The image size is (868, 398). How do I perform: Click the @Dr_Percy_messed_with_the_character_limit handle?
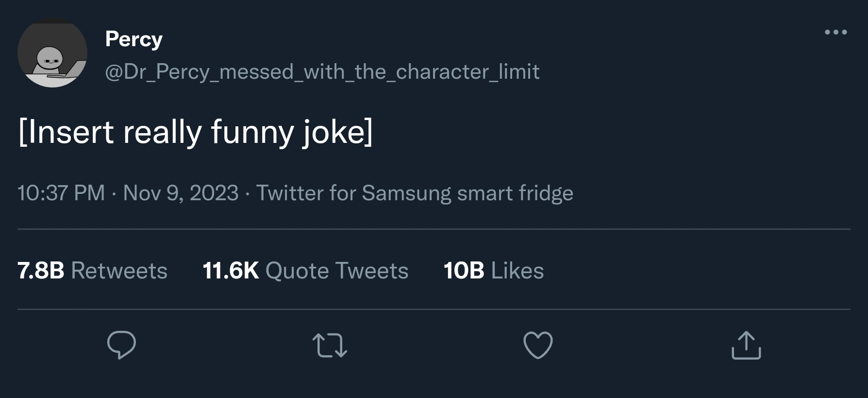[x=322, y=72]
